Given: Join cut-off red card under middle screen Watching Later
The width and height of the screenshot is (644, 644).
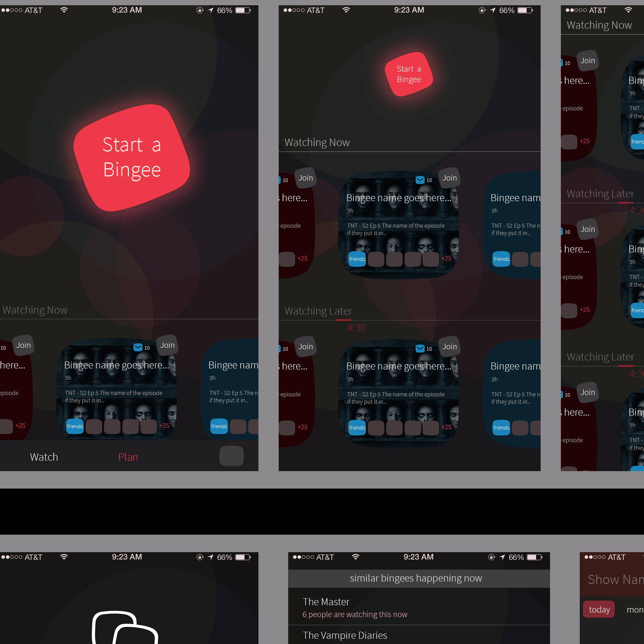Looking at the screenshot, I should tap(306, 346).
